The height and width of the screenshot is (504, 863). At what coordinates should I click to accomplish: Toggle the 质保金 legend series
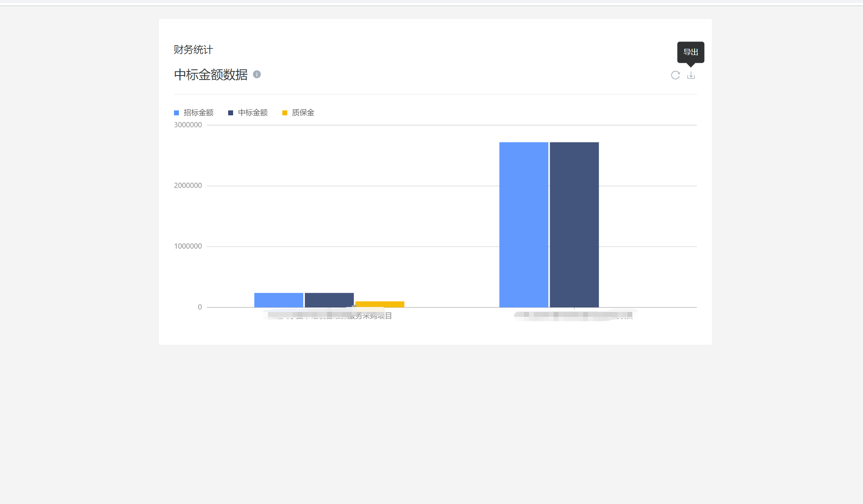click(298, 112)
